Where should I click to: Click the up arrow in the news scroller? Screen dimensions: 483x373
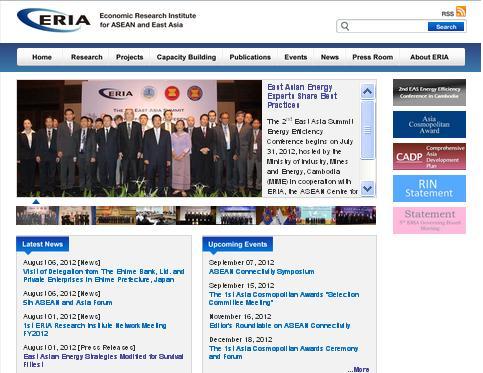pyautogui.click(x=368, y=91)
